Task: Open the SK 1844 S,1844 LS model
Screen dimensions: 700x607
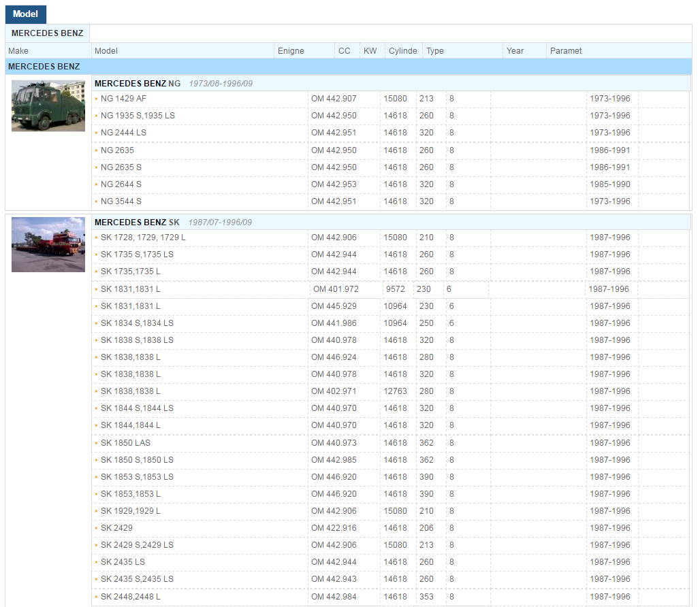Action: [137, 408]
